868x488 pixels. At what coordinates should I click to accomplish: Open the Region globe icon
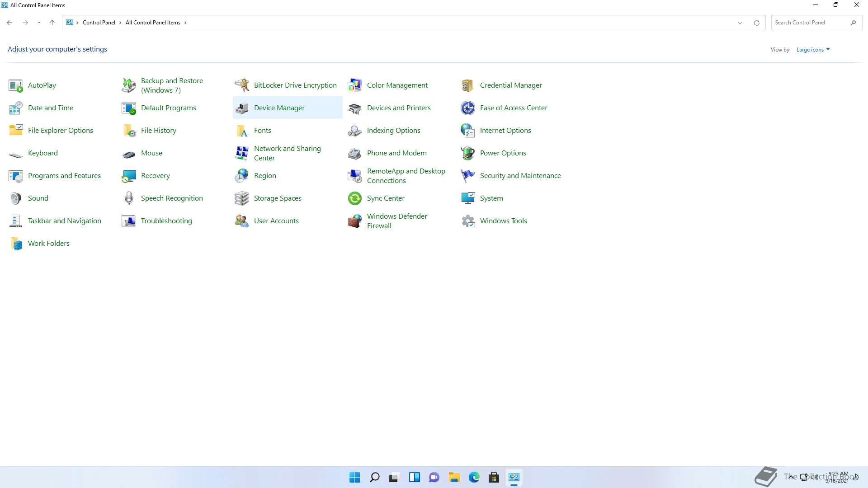pos(242,176)
